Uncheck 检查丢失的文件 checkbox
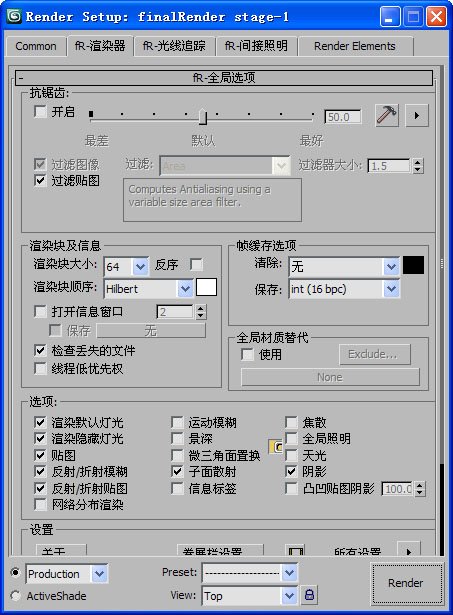The image size is (453, 615). (40, 350)
